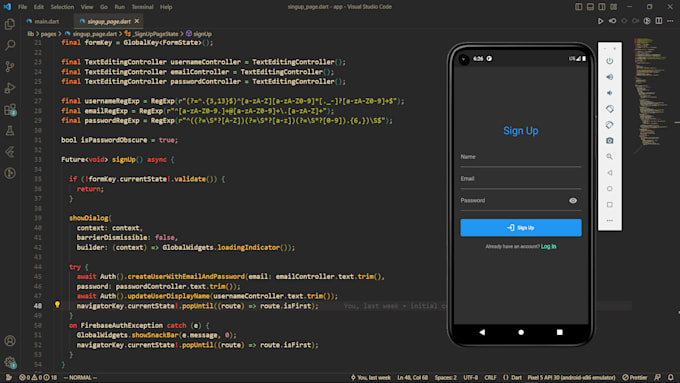
Task: Click the Email field in emulator
Action: [x=520, y=180]
